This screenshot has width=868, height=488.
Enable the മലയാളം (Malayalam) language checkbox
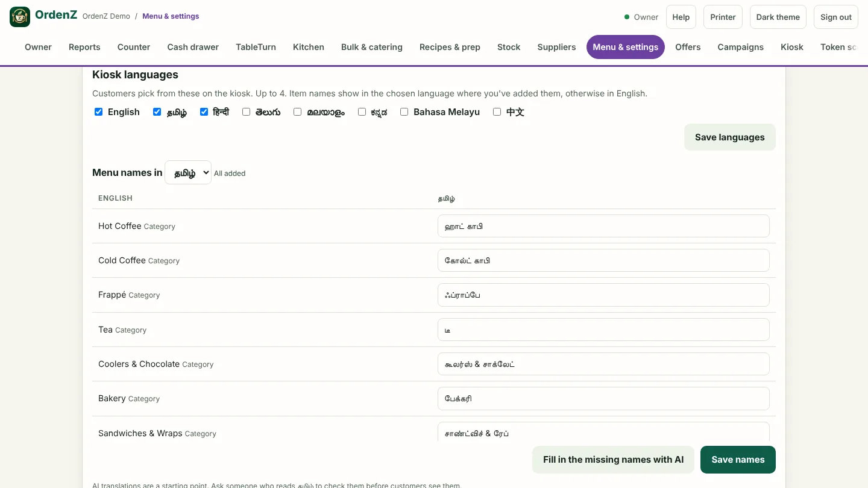tap(298, 111)
